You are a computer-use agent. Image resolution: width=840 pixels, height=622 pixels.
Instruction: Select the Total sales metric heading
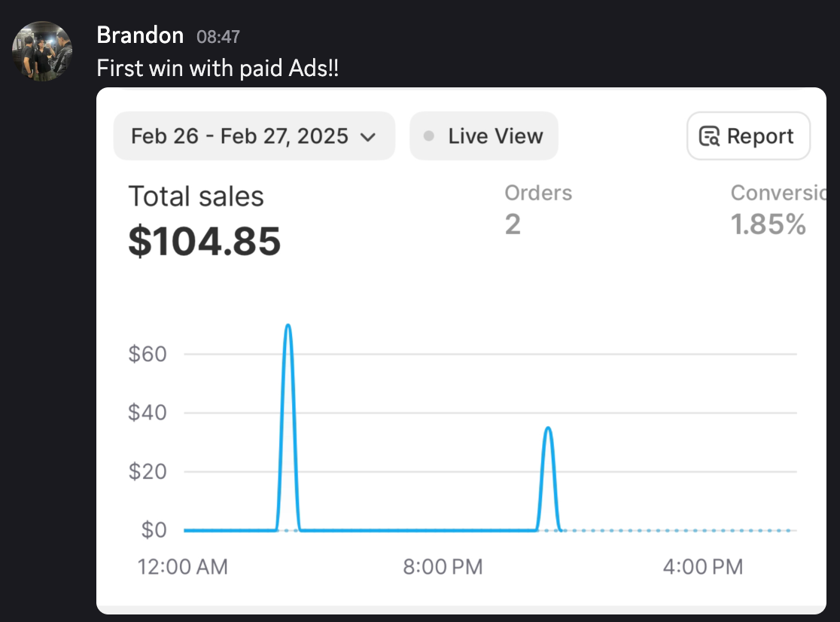coord(196,197)
